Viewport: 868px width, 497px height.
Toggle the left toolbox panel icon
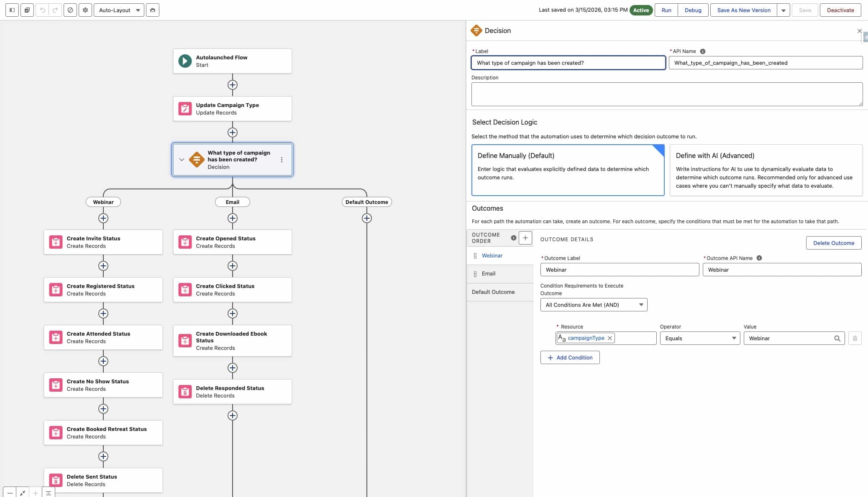coord(12,10)
